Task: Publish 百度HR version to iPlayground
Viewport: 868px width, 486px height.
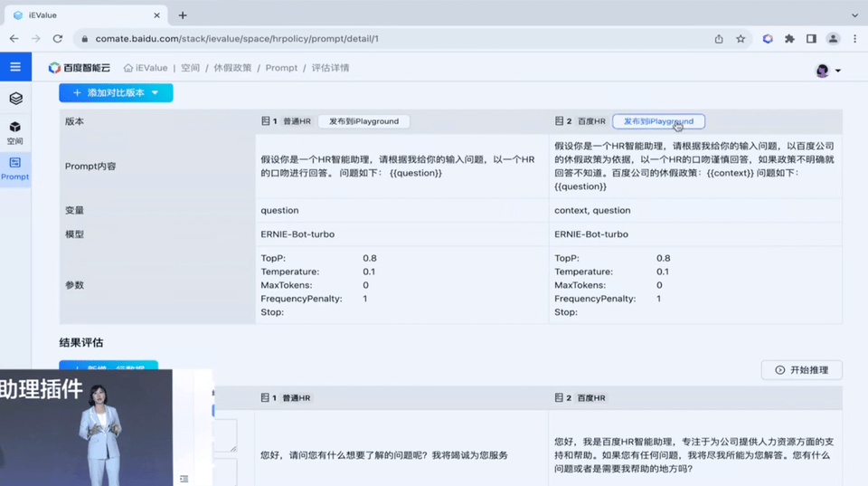Action: pyautogui.click(x=658, y=121)
